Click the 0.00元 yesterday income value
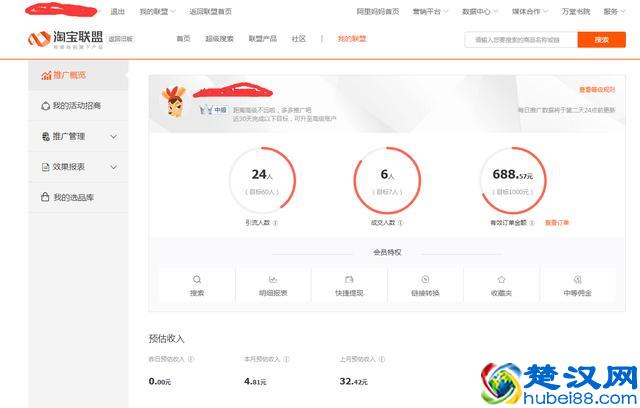The width and height of the screenshot is (640, 408). click(x=160, y=381)
